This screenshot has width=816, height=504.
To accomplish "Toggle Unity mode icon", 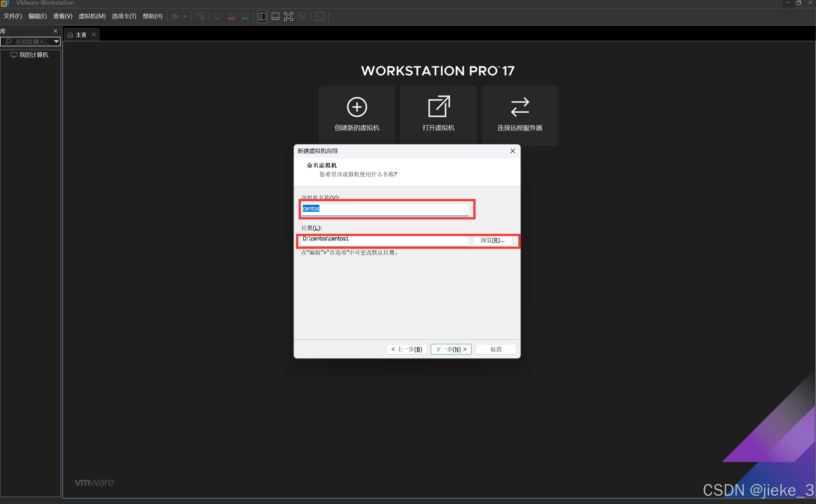I will point(302,16).
